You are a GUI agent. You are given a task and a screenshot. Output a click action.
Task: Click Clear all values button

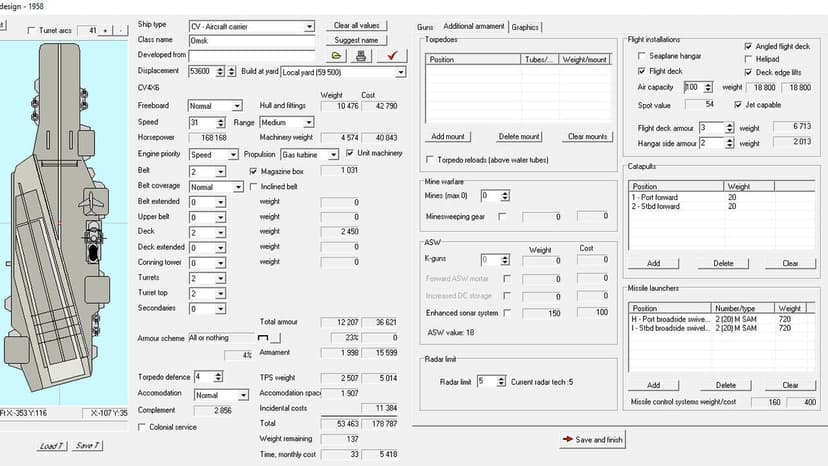[356, 25]
